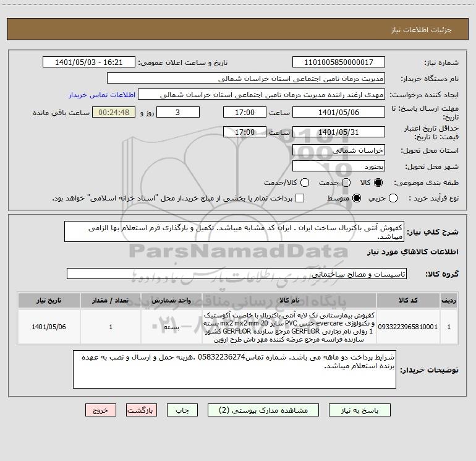Screen dimensions: 476x461
Task: Click the جزئیات اطلاعات نیاز header title
Action: coord(421,30)
